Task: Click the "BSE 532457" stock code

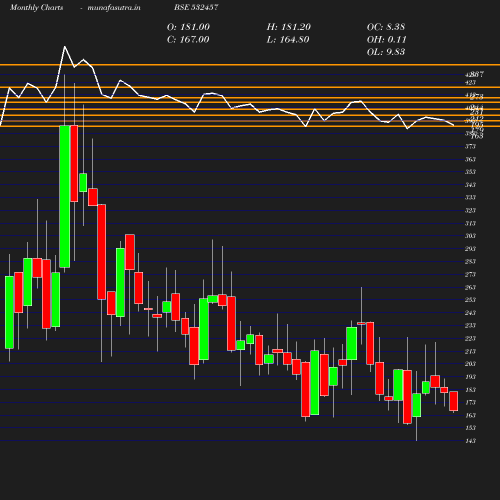Action: click(x=196, y=7)
